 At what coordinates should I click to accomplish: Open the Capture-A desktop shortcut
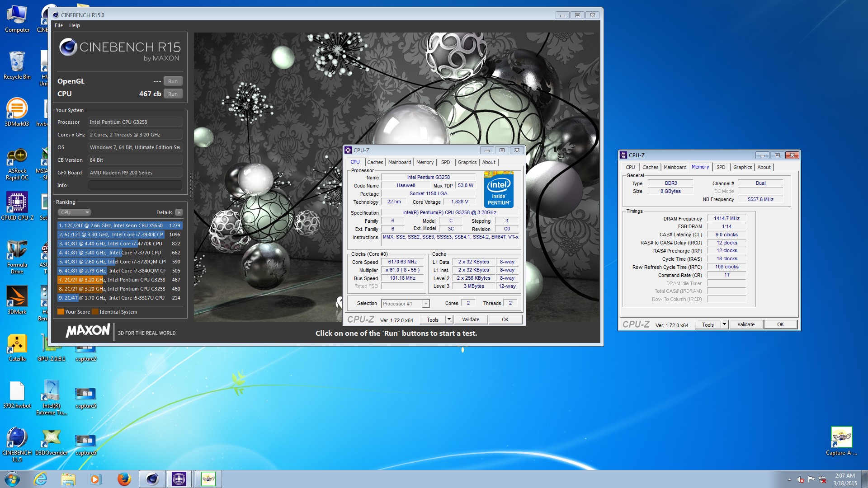[841, 441]
